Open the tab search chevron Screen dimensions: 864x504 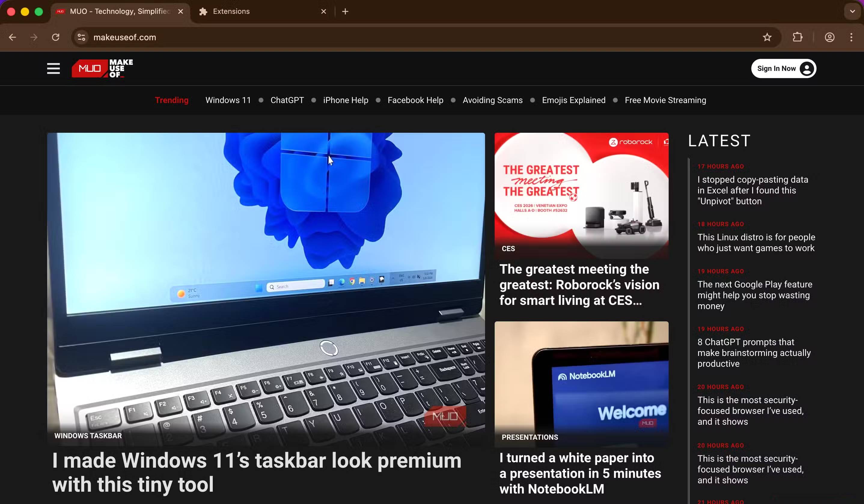[x=852, y=11]
